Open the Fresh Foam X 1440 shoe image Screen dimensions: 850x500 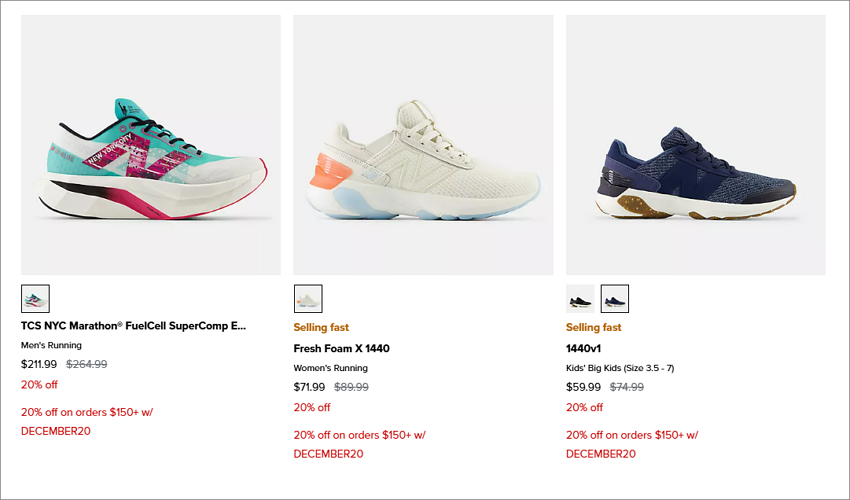pyautogui.click(x=423, y=145)
